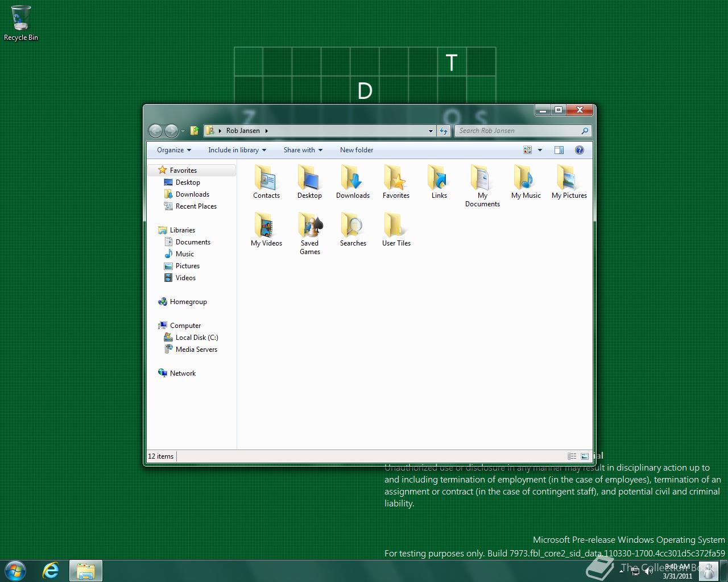Open Local Disk (C:)
Image resolution: width=728 pixels, height=582 pixels.
tap(197, 338)
